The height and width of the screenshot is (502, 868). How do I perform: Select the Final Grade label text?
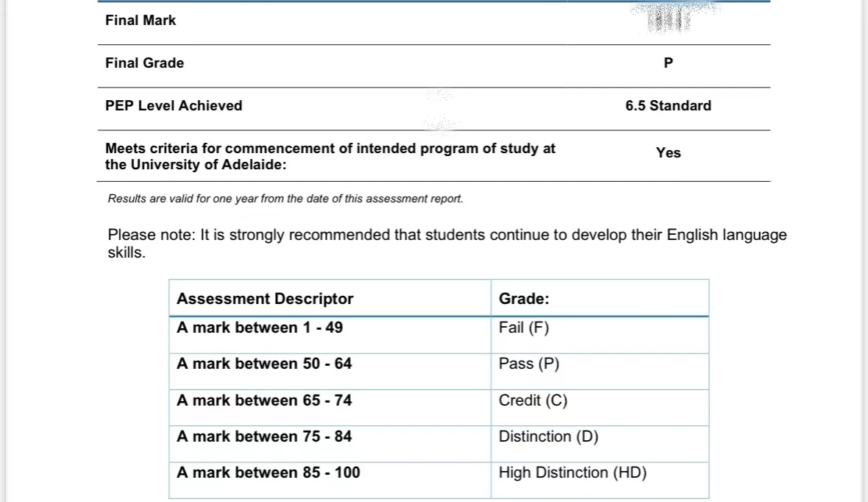tap(144, 63)
